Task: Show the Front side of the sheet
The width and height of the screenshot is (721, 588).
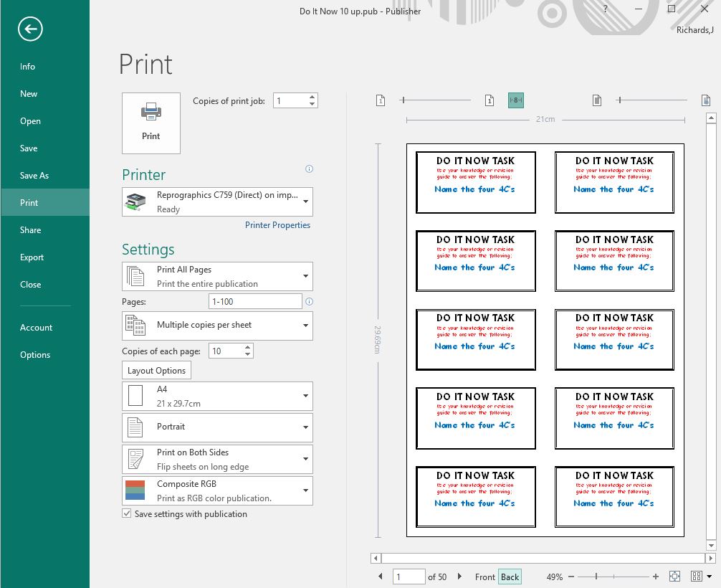Action: (484, 577)
